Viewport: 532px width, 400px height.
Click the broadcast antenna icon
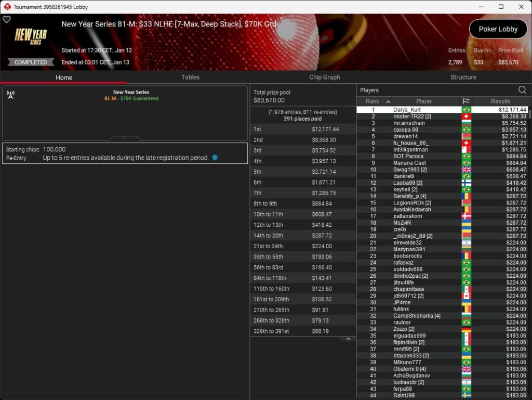pyautogui.click(x=10, y=95)
